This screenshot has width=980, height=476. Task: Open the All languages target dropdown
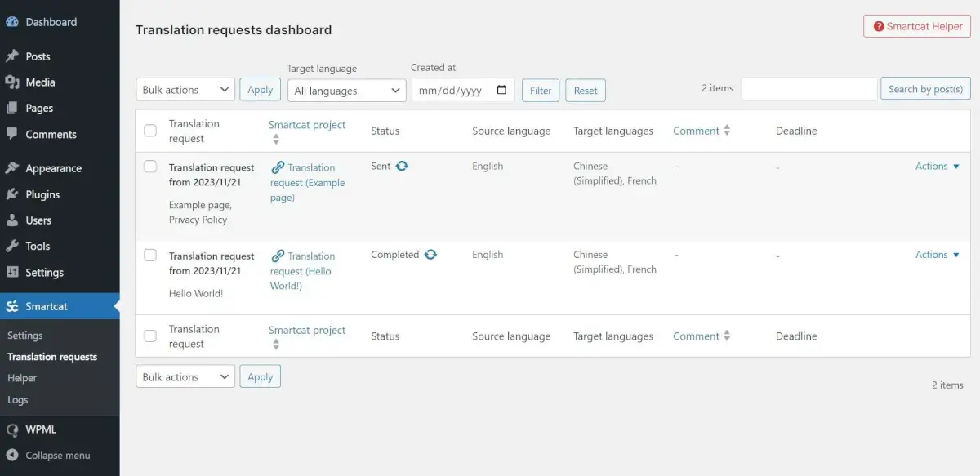(347, 91)
